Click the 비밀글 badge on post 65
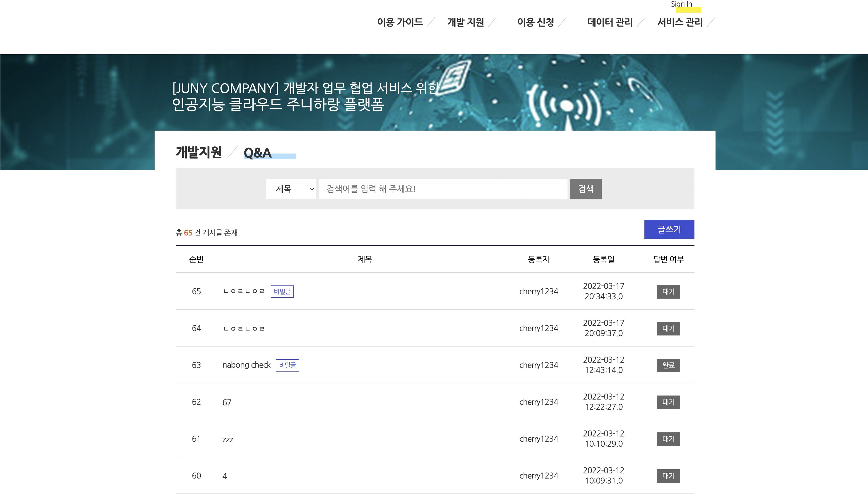The width and height of the screenshot is (868, 494). [x=282, y=292]
